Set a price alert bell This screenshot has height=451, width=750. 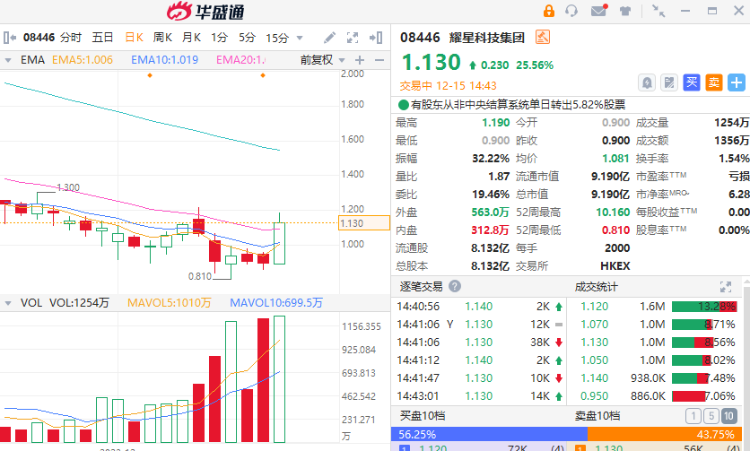[647, 83]
